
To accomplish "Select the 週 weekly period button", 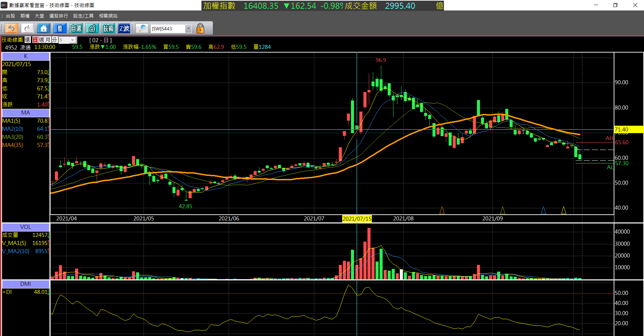I will pyautogui.click(x=41, y=40).
